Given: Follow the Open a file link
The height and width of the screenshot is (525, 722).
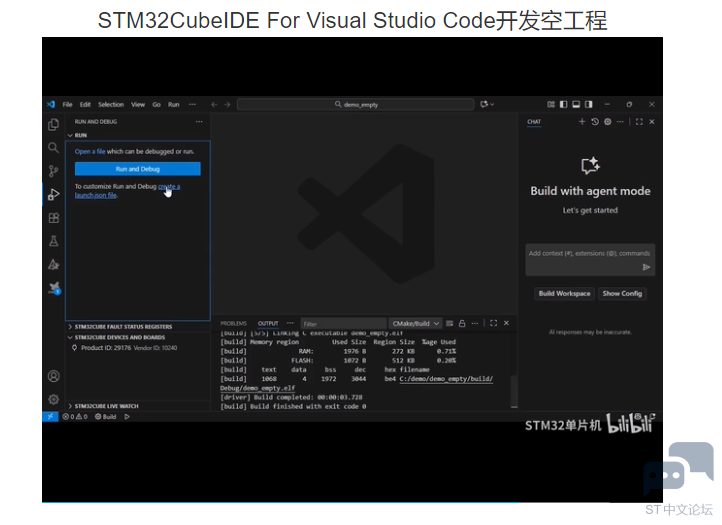Looking at the screenshot, I should pos(90,152).
